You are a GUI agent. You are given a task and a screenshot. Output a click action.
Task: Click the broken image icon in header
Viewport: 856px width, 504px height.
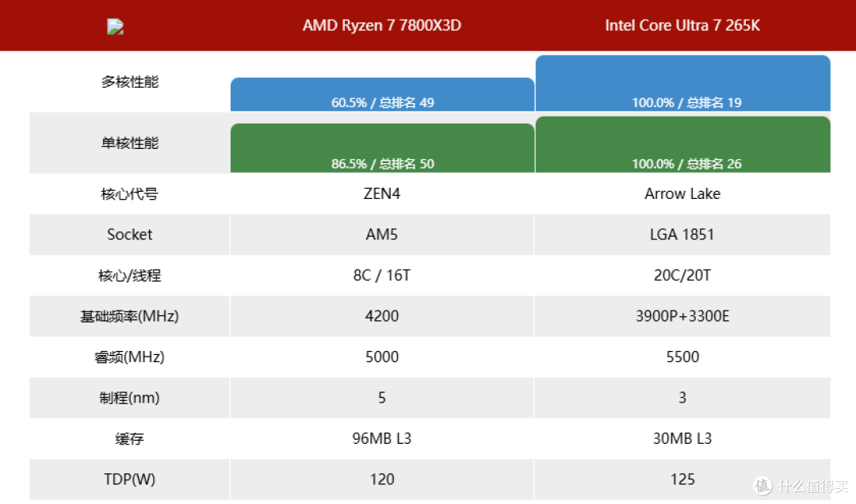(x=115, y=26)
